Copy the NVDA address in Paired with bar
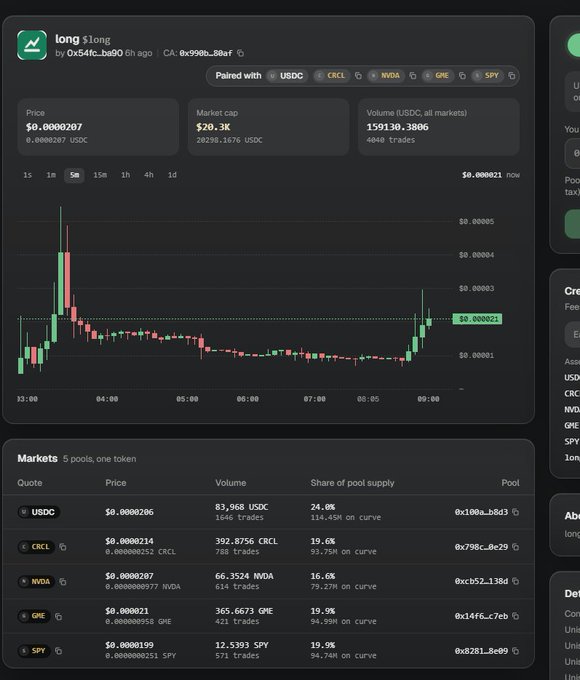Screen dimensions: 580x680 tap(413, 75)
